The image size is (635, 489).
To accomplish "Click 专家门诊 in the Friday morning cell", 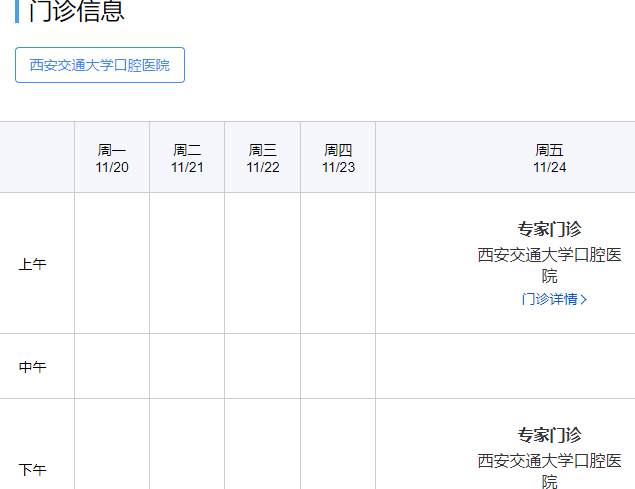I will (549, 229).
